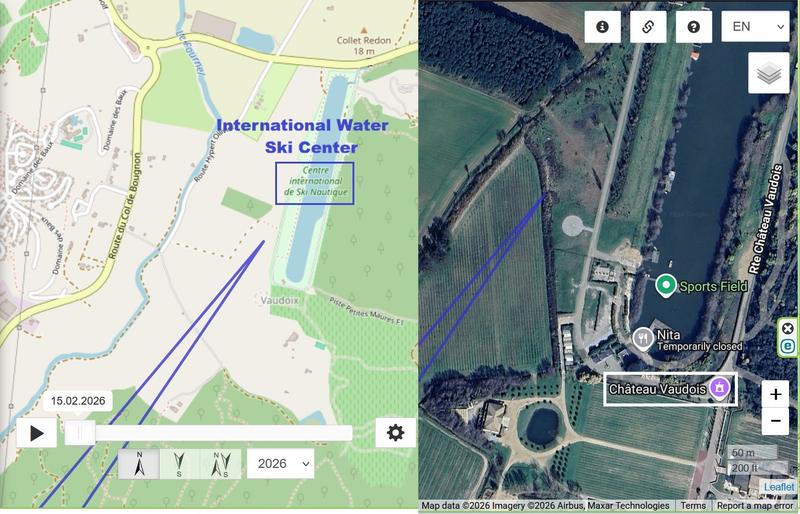800x514 pixels.
Task: Start playback with the play button
Action: pyautogui.click(x=36, y=433)
